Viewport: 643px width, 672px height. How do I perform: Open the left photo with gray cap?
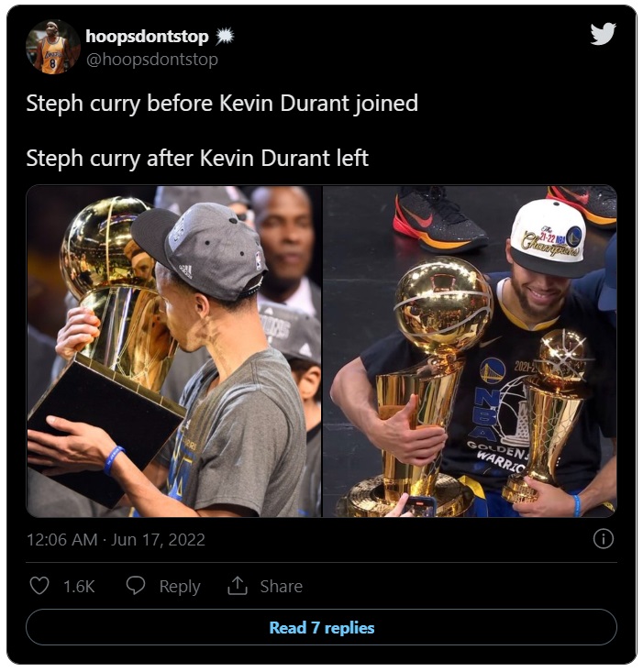[173, 351]
